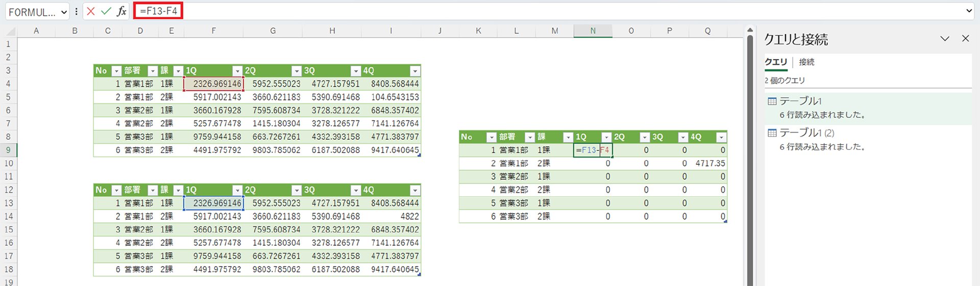Screen dimensions: 980x286
Task: Close the Queries and Connections pane
Action: click(x=965, y=38)
